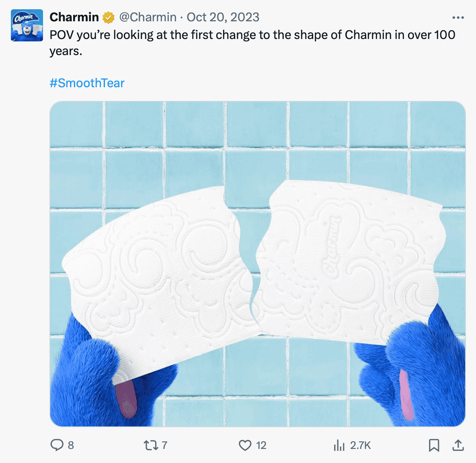476x463 pixels.
Task: Click the verified badge next to Charmin
Action: pyautogui.click(x=109, y=17)
